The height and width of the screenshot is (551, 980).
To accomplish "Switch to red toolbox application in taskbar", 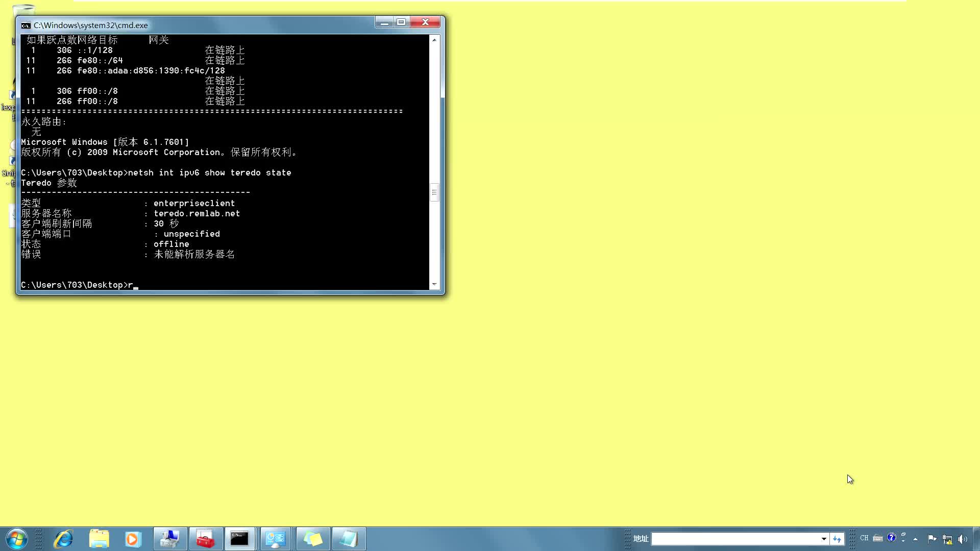I will point(206,539).
